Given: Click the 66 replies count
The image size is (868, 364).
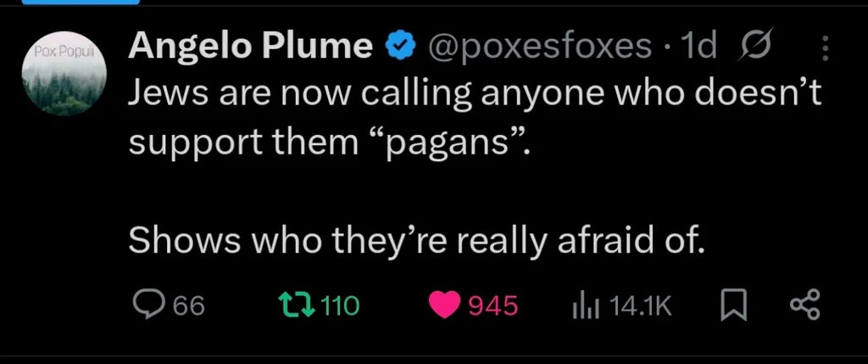Looking at the screenshot, I should [189, 306].
